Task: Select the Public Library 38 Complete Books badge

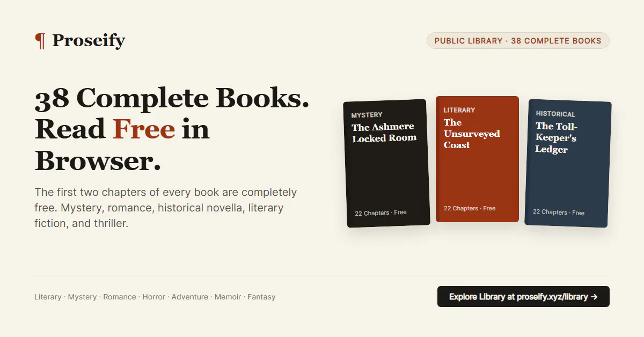Action: click(518, 41)
